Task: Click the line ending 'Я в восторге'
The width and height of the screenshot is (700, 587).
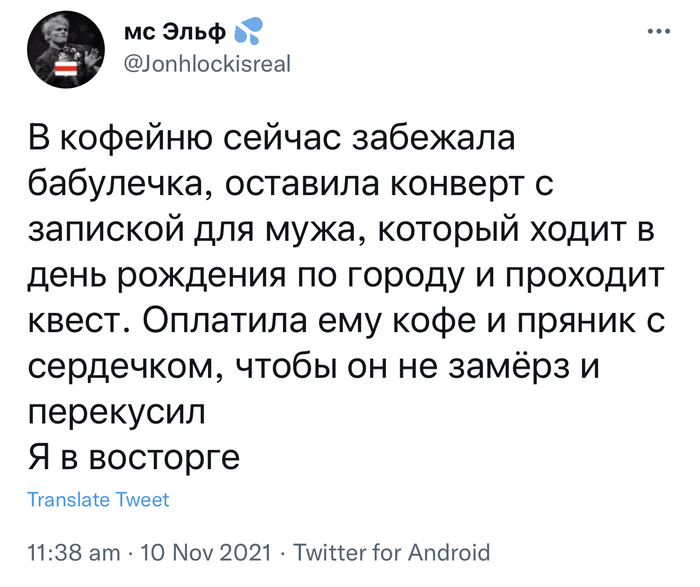Action: (132, 457)
